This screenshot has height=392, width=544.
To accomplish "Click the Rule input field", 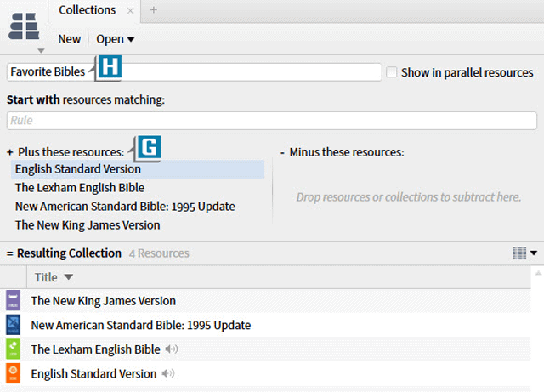I will pos(272,121).
